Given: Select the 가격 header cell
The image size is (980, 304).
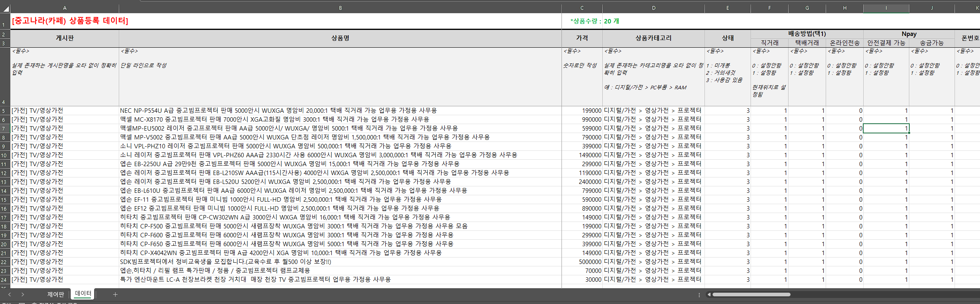Looking at the screenshot, I should coord(582,38).
